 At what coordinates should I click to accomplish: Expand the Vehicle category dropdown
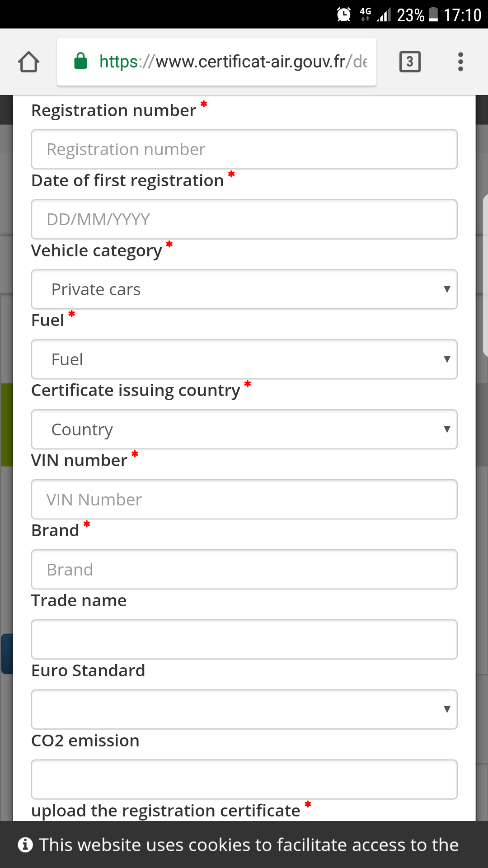click(x=244, y=289)
